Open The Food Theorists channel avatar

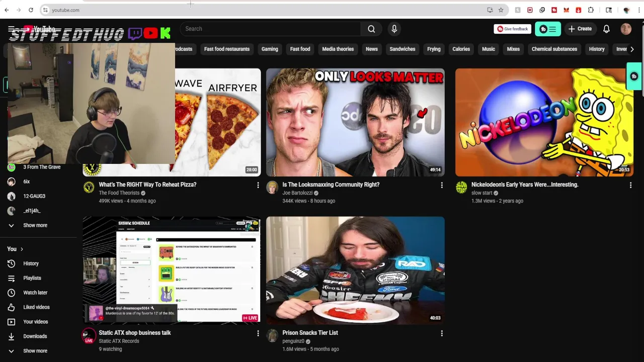pos(89,188)
